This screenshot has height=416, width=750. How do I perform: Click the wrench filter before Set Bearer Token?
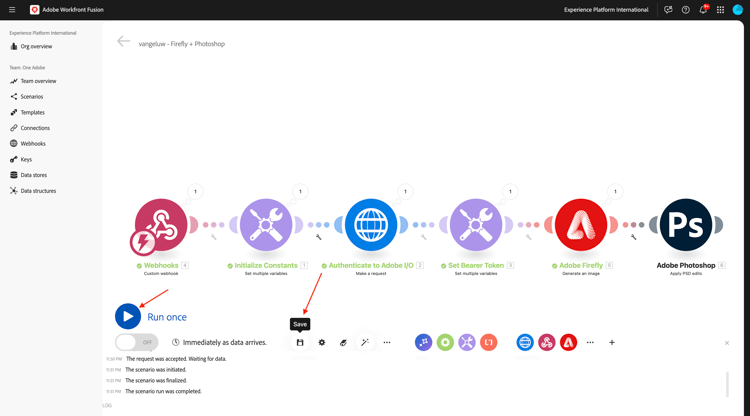coord(423,237)
